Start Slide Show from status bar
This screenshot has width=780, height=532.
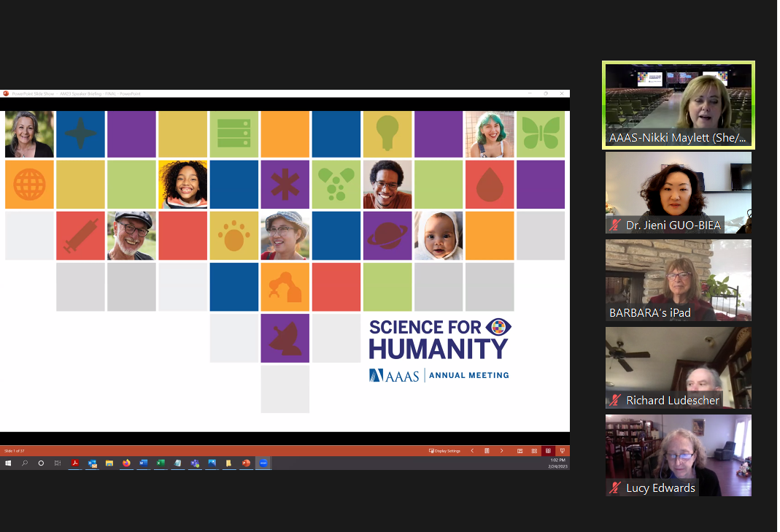point(562,451)
